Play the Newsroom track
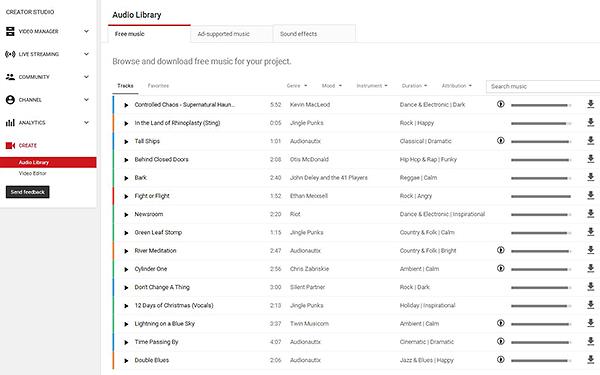This screenshot has width=600, height=375. point(126,214)
